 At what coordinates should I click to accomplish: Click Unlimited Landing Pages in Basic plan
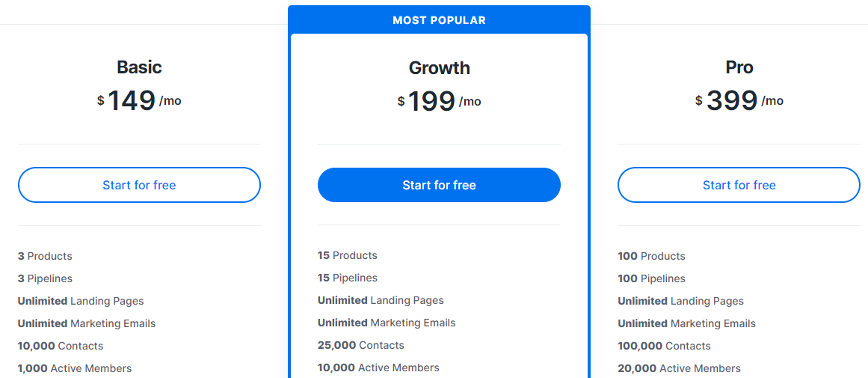81,301
